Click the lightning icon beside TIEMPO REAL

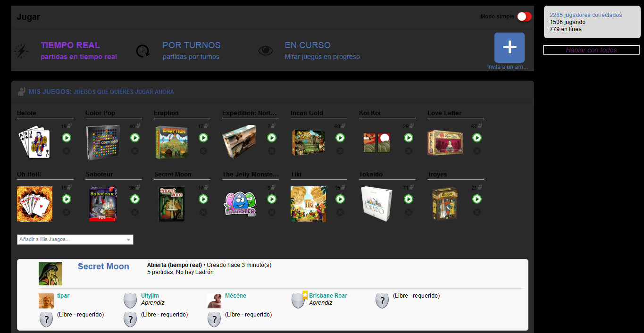pos(21,50)
